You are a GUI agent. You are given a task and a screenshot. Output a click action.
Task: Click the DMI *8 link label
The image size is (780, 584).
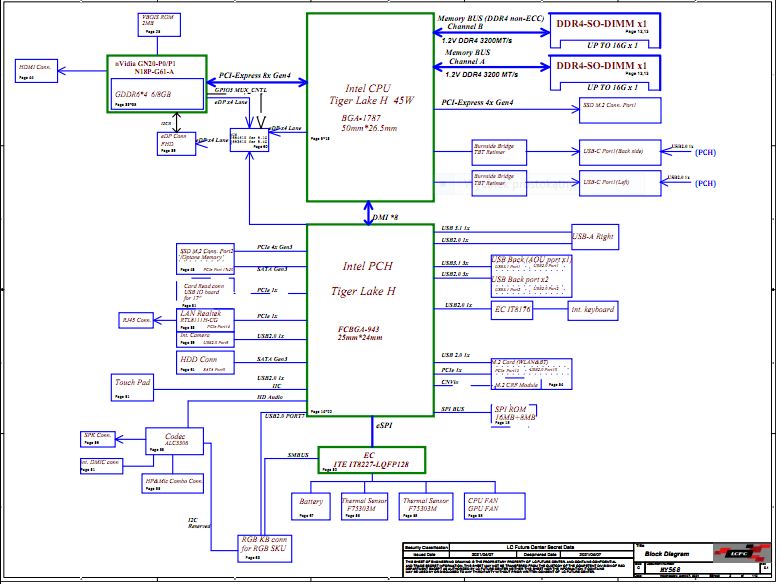click(385, 217)
